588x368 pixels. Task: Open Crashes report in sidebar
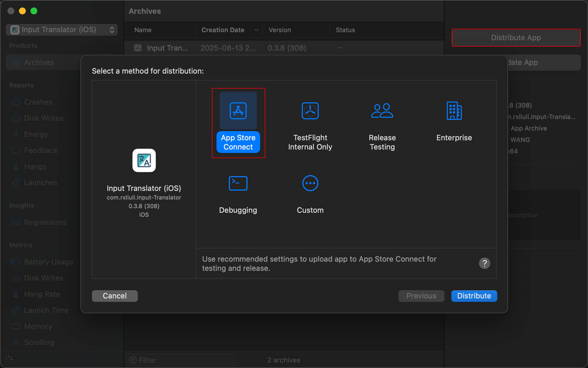pyautogui.click(x=38, y=102)
